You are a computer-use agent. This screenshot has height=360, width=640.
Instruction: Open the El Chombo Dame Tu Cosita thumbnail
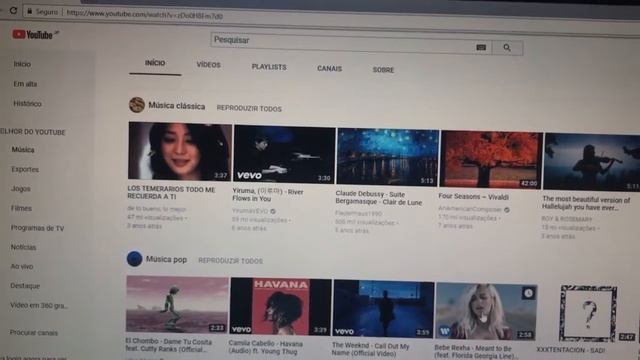tap(177, 304)
